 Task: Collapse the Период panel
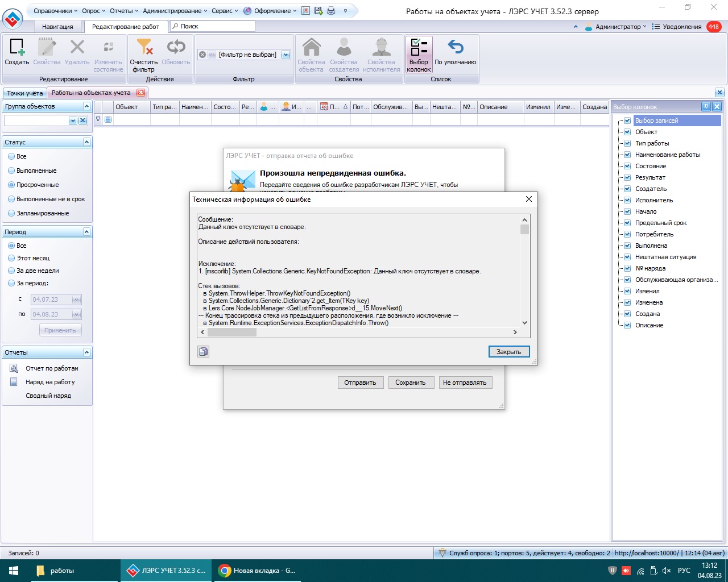click(x=86, y=232)
